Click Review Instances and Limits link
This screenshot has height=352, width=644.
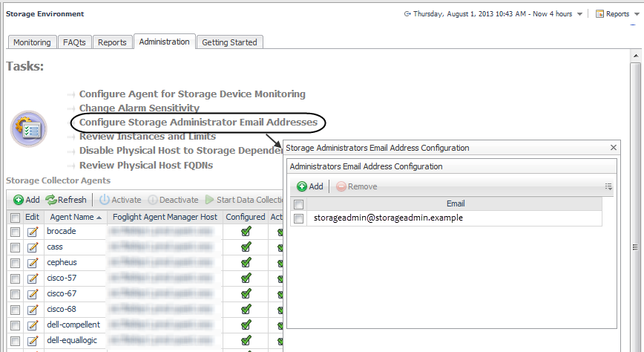click(x=148, y=136)
